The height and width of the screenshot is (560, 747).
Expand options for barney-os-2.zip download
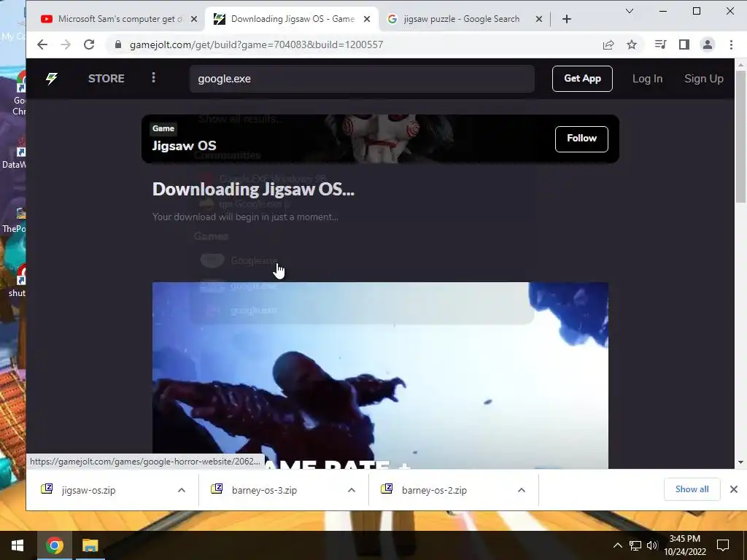click(x=522, y=490)
